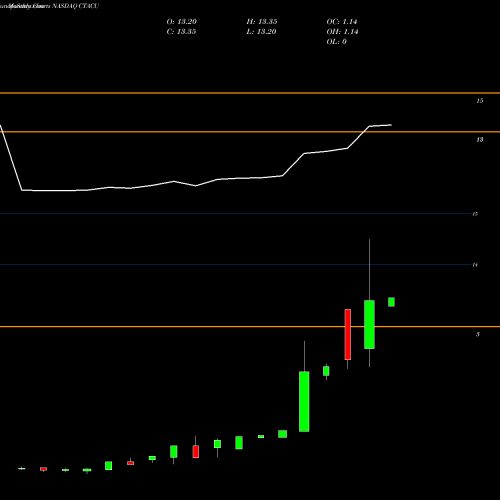The height and width of the screenshot is (500, 500).
Task: Click the green candle with the longest upper wick
Action: (x=369, y=324)
